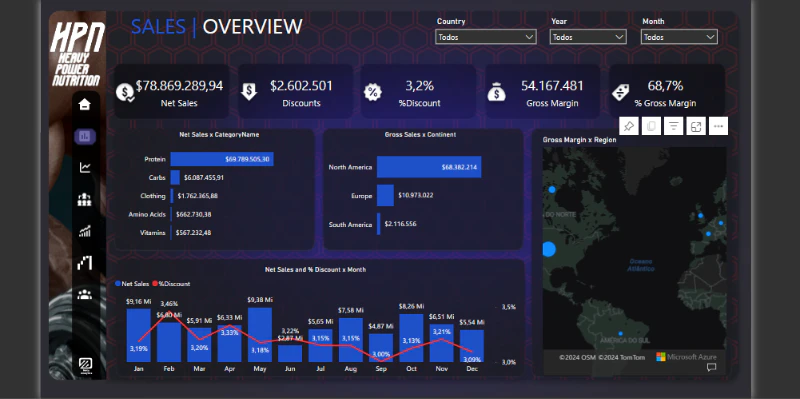This screenshot has width=800, height=399.
Task: Go to the Home page icon in sidebar
Action: pyautogui.click(x=84, y=105)
